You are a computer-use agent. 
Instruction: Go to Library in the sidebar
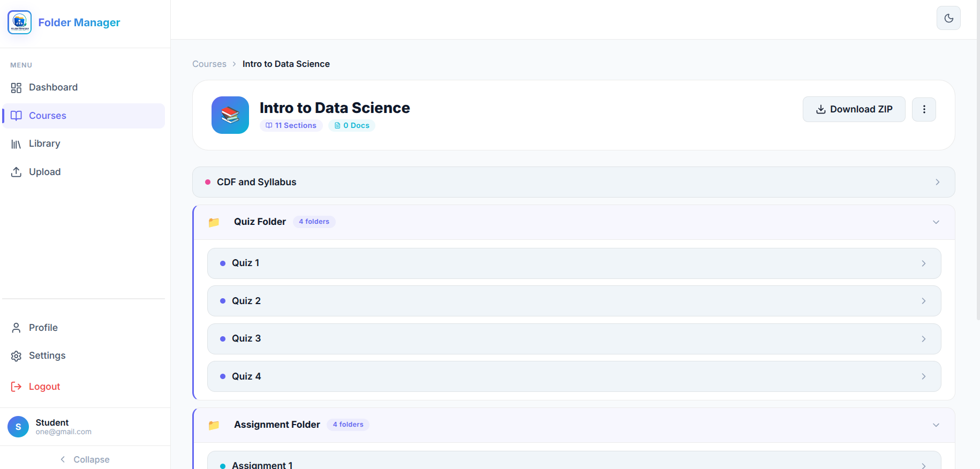[x=84, y=143]
